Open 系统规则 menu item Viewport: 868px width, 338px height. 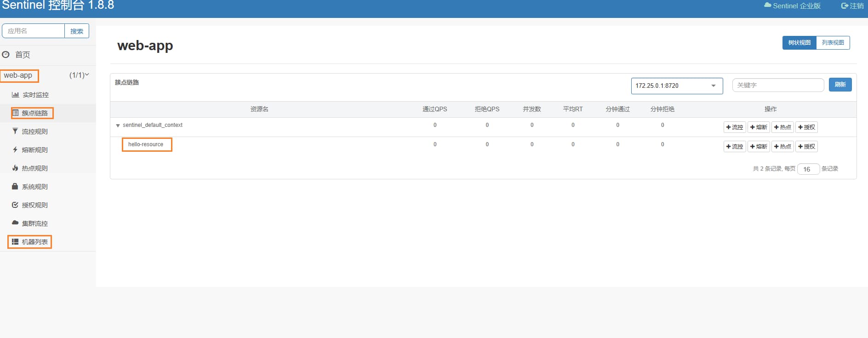click(x=35, y=187)
